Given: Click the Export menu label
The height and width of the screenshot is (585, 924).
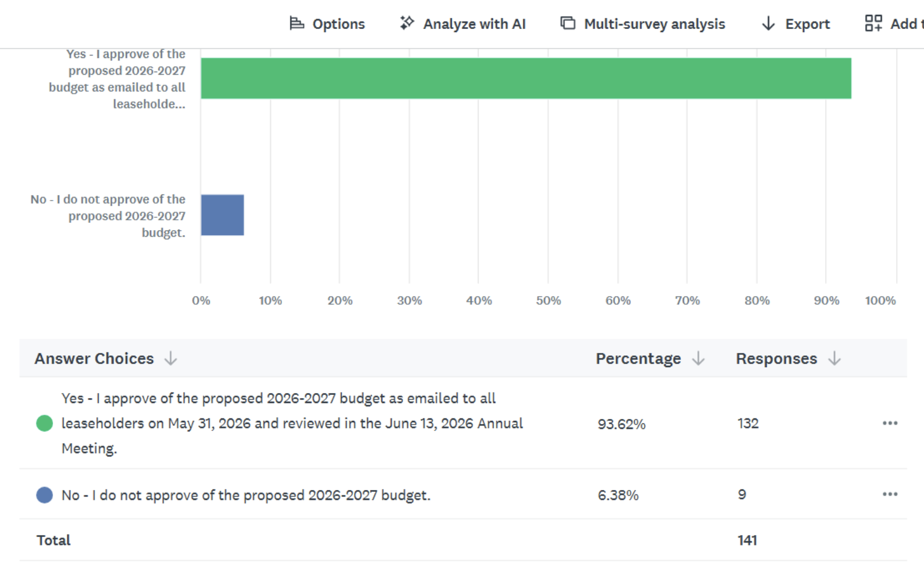Looking at the screenshot, I should [807, 24].
